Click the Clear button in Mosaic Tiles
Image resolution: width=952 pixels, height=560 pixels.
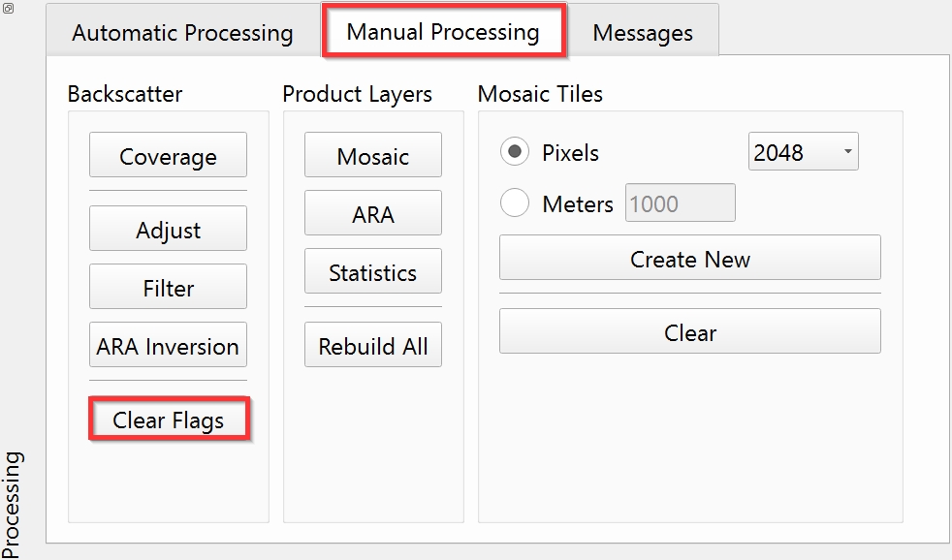[689, 332]
